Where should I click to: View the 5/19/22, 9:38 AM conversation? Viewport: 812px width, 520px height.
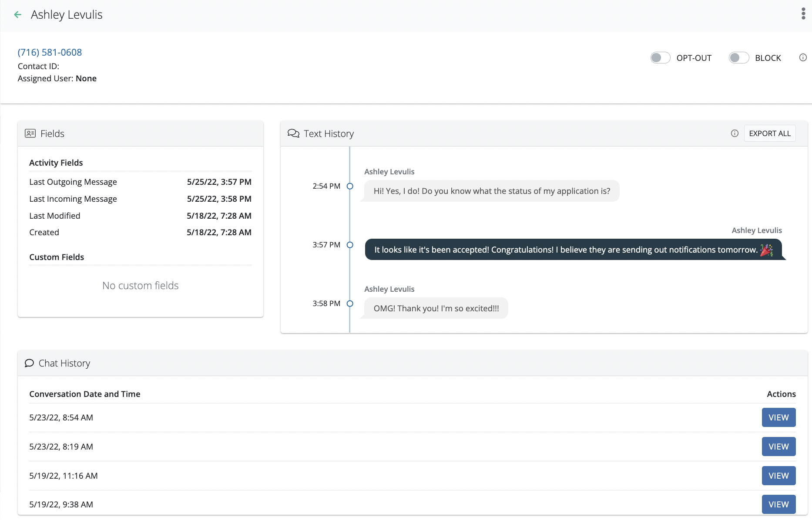point(778,504)
